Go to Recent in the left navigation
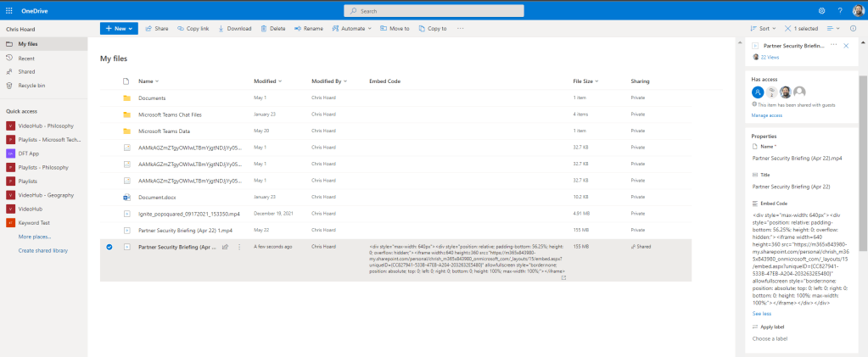868x357 pixels. (x=26, y=58)
